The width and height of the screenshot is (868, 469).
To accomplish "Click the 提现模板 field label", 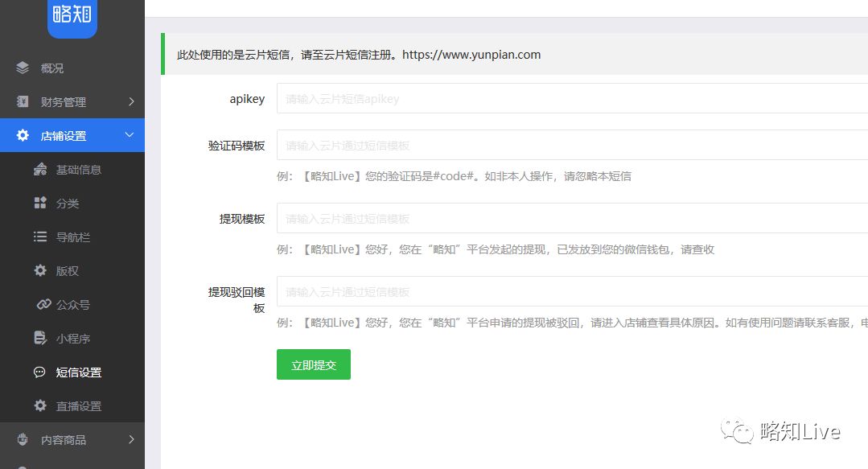I will 242,218.
